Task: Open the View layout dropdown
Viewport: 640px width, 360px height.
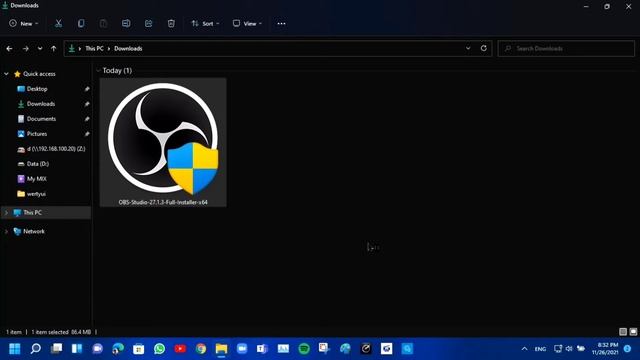Action: tap(247, 24)
